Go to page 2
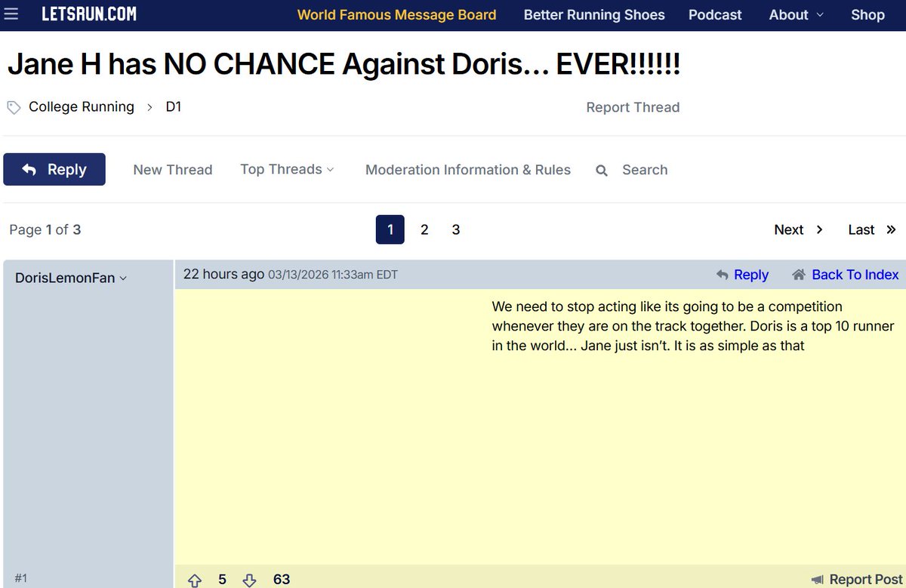Screen dimensions: 906x588 click(424, 229)
